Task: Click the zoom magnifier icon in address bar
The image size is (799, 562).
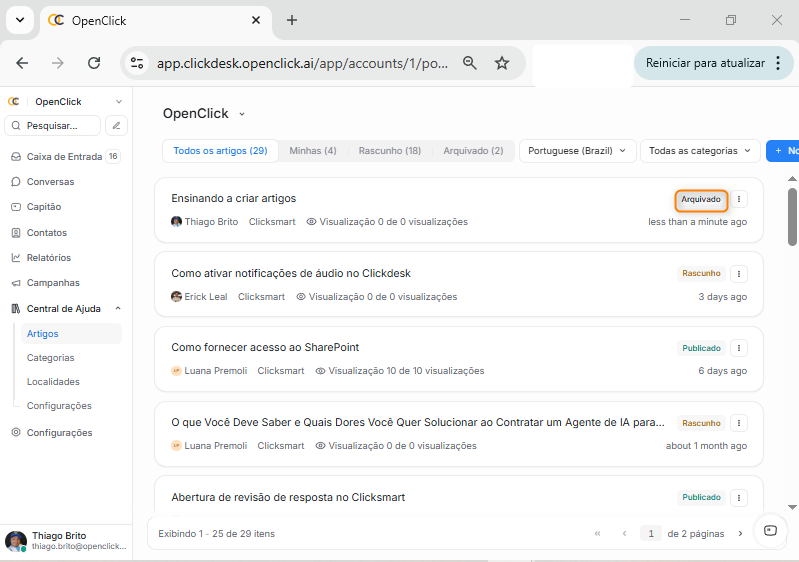Action: coord(469,63)
